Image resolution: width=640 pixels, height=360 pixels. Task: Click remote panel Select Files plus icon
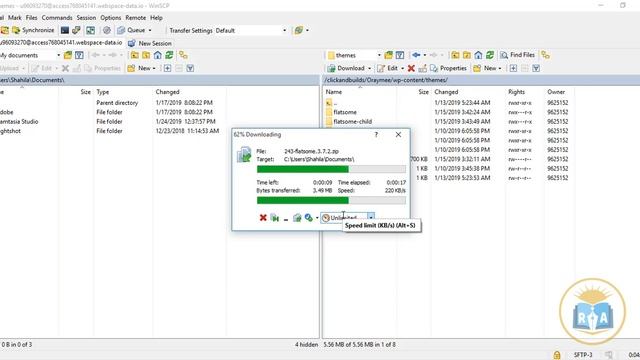tap(513, 68)
